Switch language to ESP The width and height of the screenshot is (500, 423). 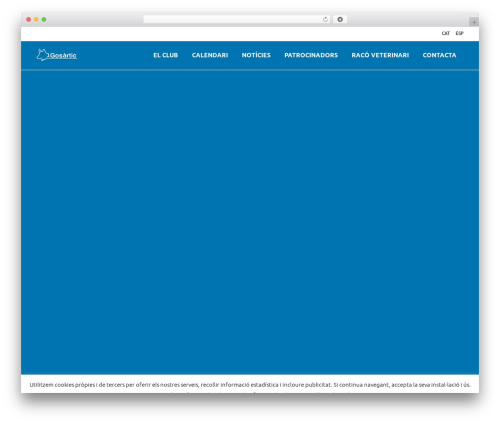click(460, 33)
